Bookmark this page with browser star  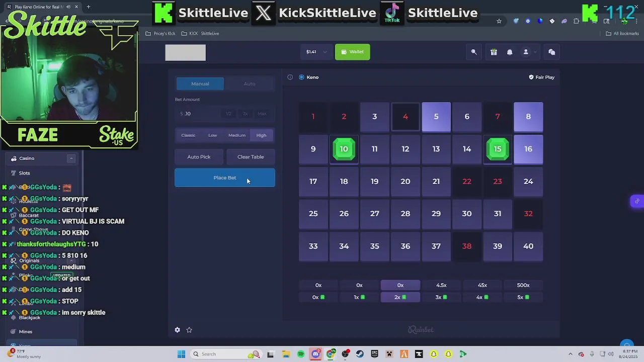499,21
